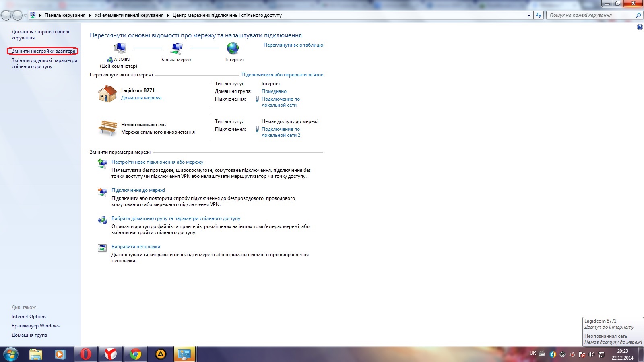Open 'Виправити неполадки' troubleshooting link

click(x=136, y=247)
